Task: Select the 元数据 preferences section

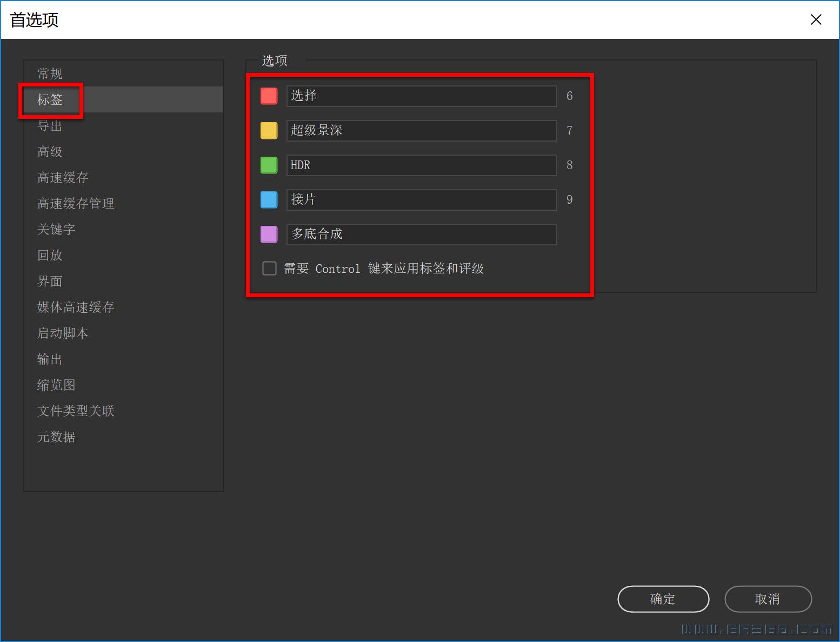Action: pos(56,437)
